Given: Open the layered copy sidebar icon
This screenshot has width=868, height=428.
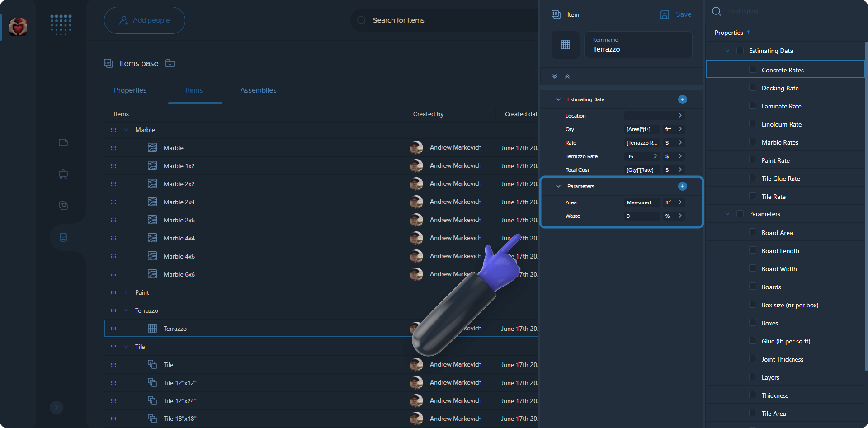Looking at the screenshot, I should coord(63,206).
